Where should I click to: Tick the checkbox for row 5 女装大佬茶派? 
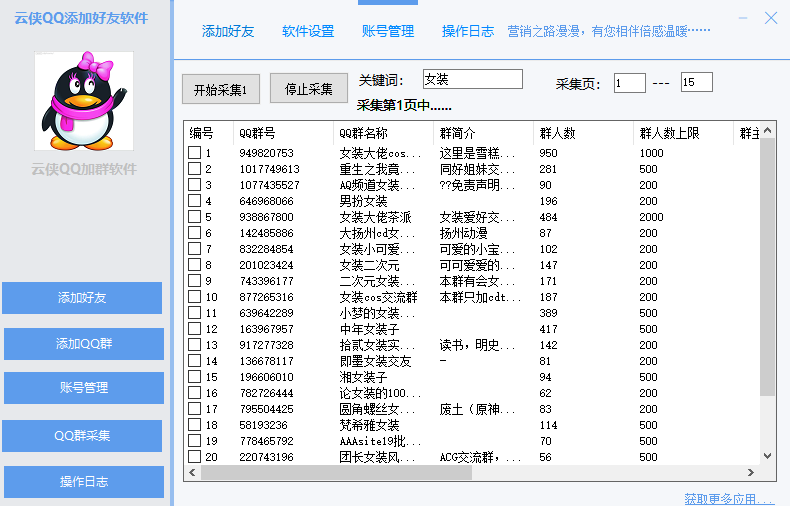pos(195,217)
